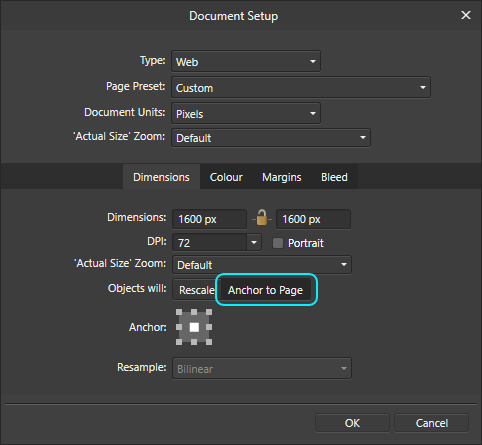Select the bottom-right anchor point
Viewport: 482px width, 445px height.
209,342
